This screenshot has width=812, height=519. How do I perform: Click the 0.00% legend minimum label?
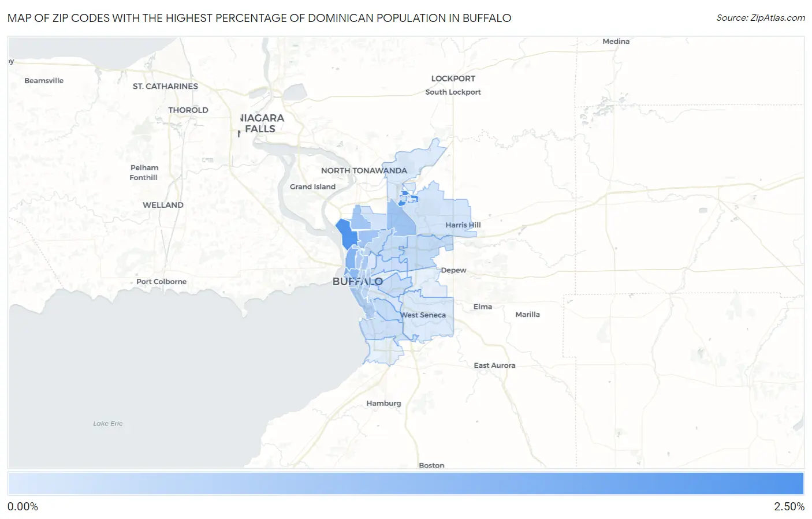pos(23,507)
